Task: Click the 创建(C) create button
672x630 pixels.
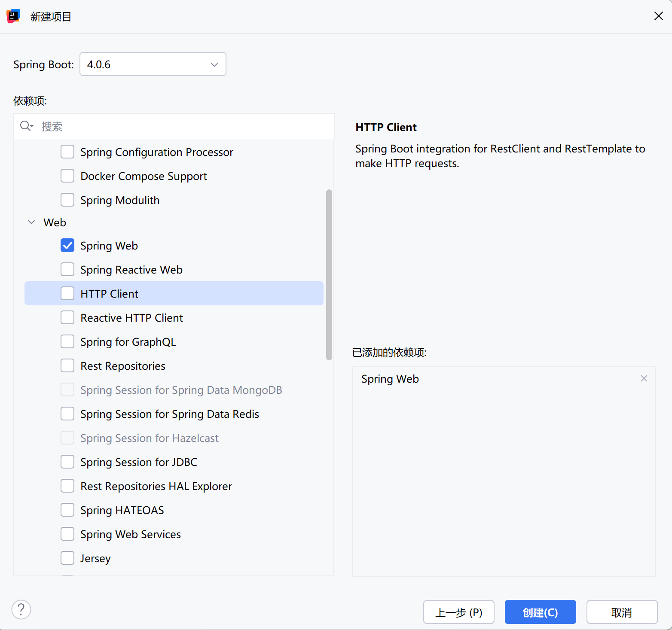Action: [x=541, y=612]
